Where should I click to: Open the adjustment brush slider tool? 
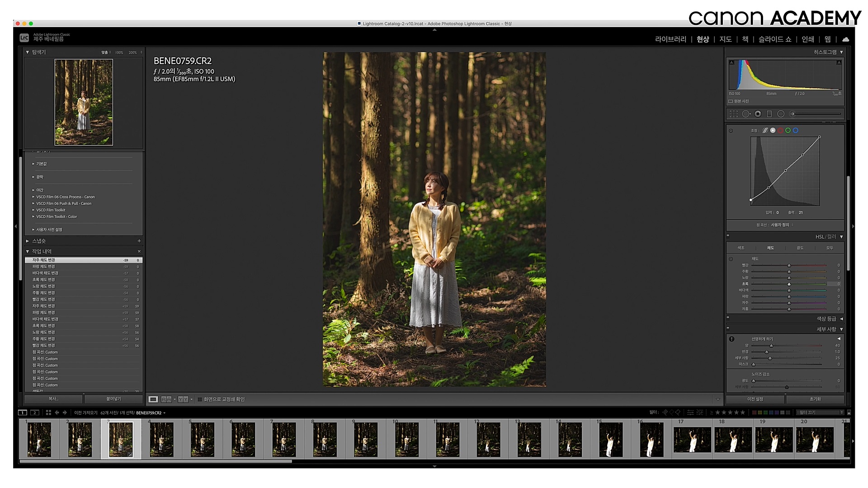[816, 114]
